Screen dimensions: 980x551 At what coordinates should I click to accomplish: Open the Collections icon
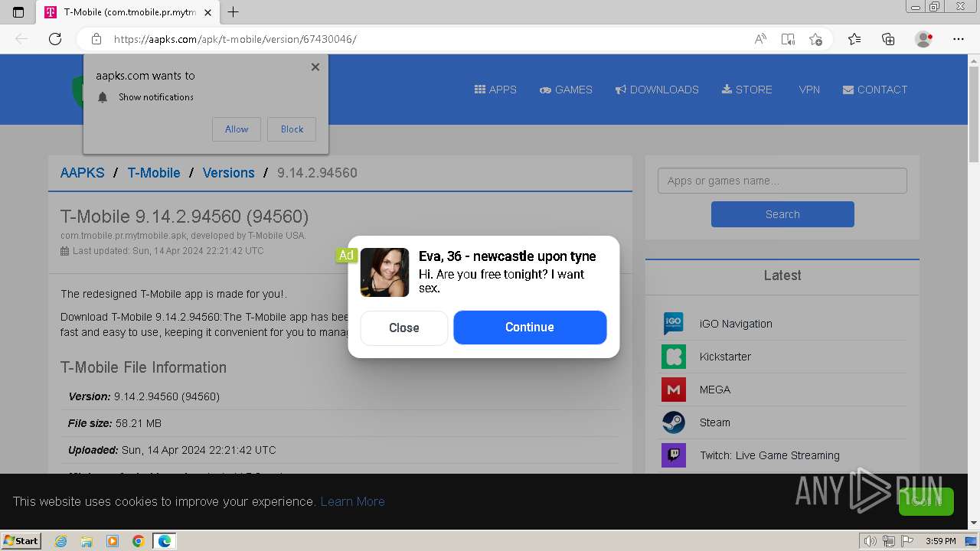tap(888, 39)
